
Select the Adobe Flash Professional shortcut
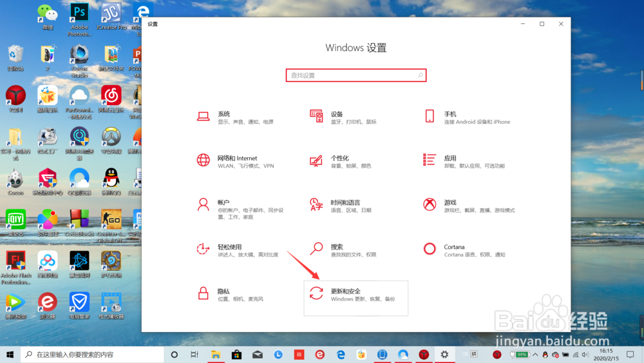(x=15, y=268)
